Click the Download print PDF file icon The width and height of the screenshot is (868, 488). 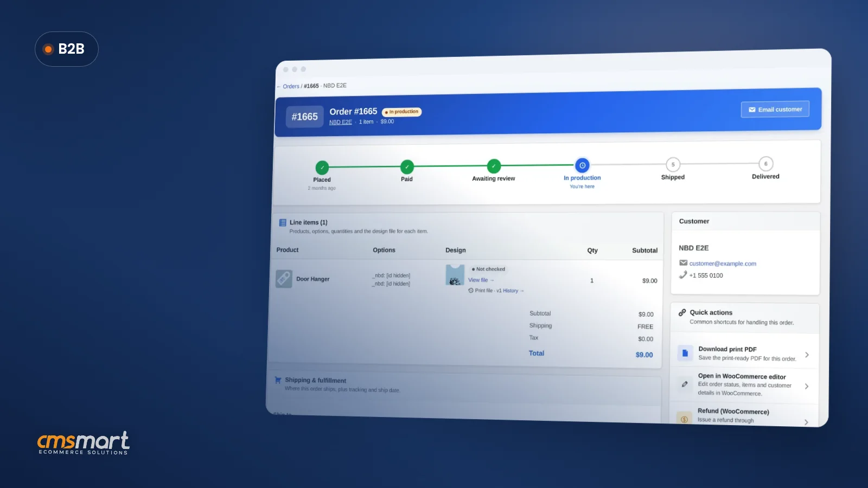(685, 353)
